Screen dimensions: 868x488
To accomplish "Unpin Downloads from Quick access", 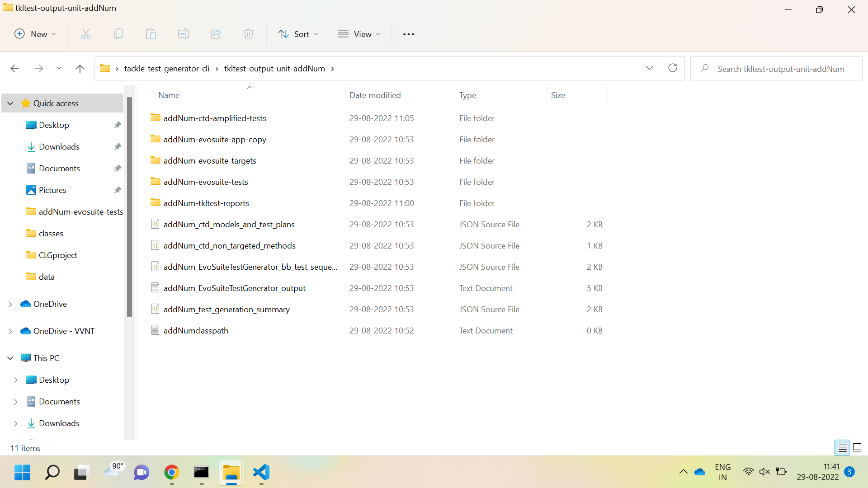I will [117, 146].
